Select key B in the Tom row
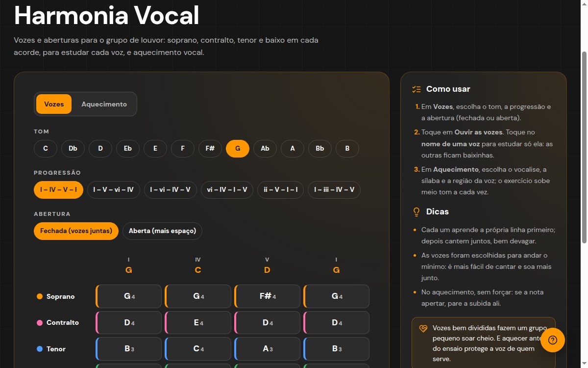Viewport: 588px width, 368px height. point(347,149)
